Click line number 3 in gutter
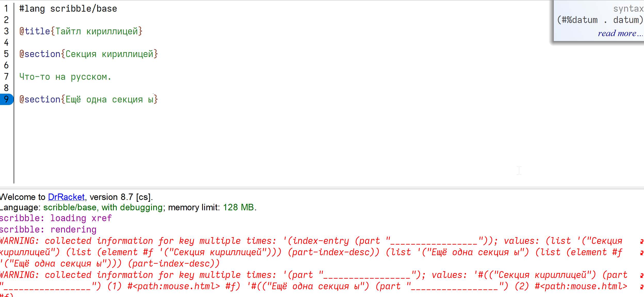Image resolution: width=644 pixels, height=297 pixels. 6,31
